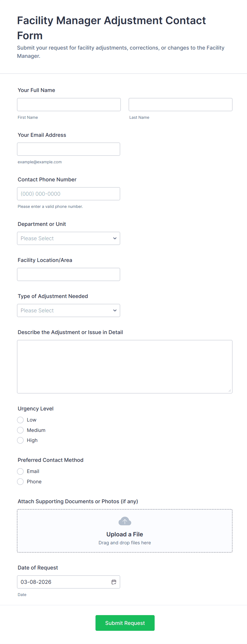
Task: Pick Phone as preferred contact method
Action: coord(20,482)
